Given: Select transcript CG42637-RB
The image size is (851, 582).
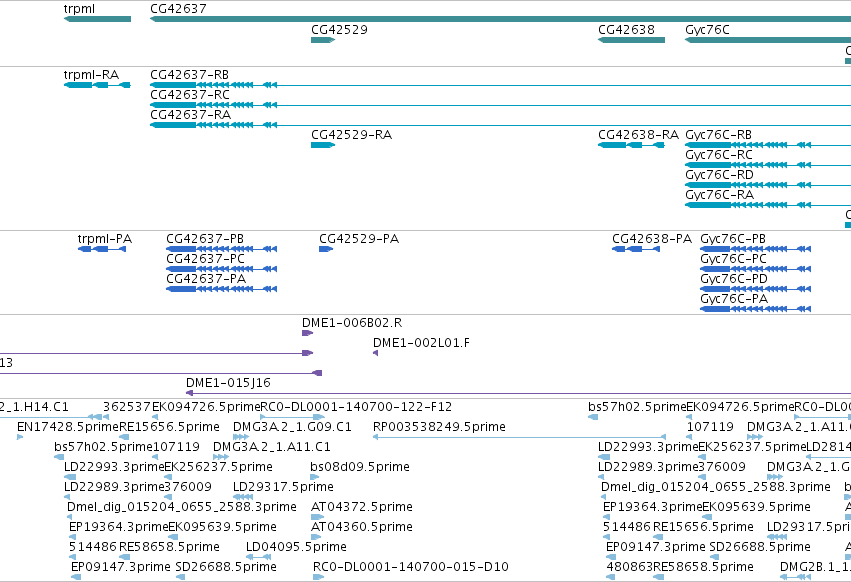Looking at the screenshot, I should click(x=500, y=85).
